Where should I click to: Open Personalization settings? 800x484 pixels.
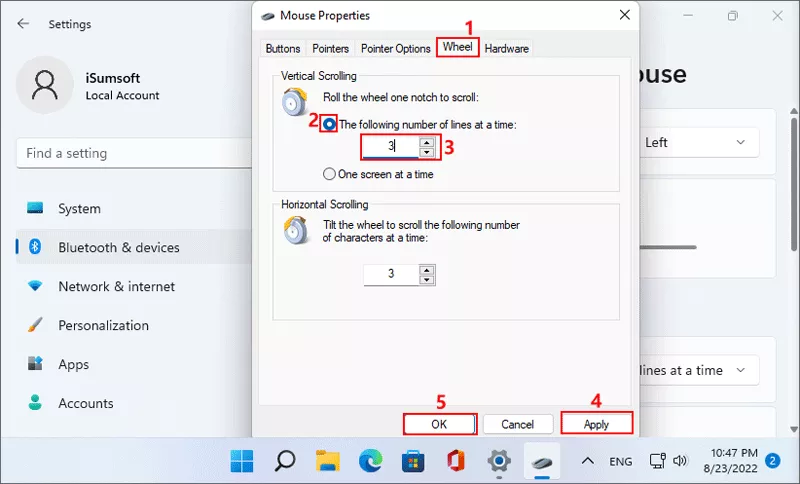pyautogui.click(x=134, y=325)
